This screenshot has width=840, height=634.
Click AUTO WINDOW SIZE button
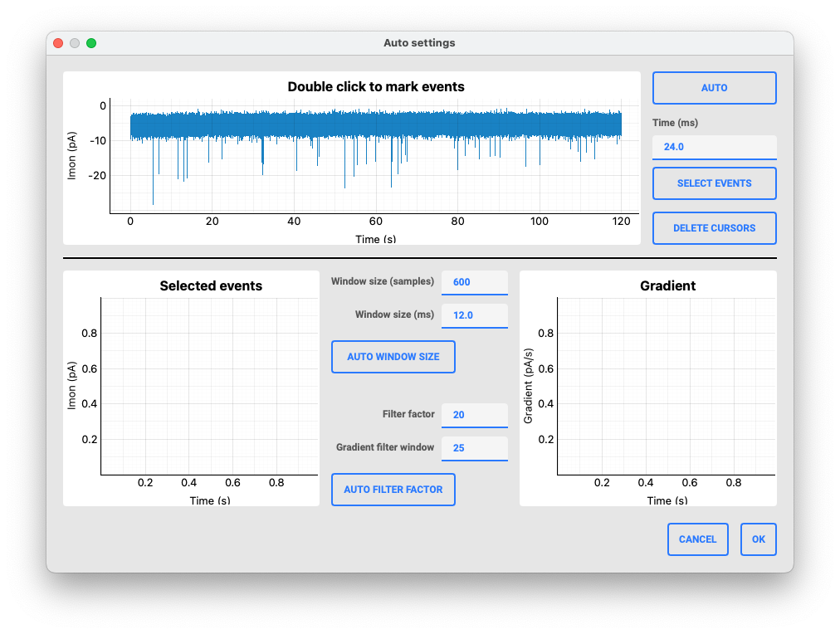(393, 357)
